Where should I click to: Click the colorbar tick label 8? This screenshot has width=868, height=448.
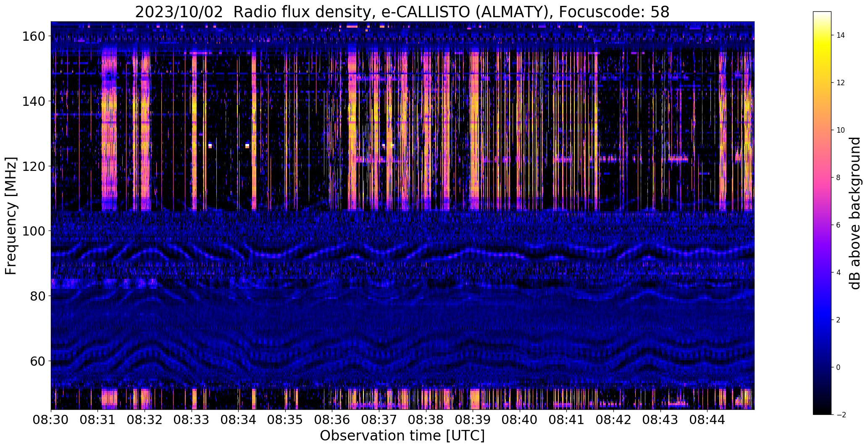click(x=839, y=178)
